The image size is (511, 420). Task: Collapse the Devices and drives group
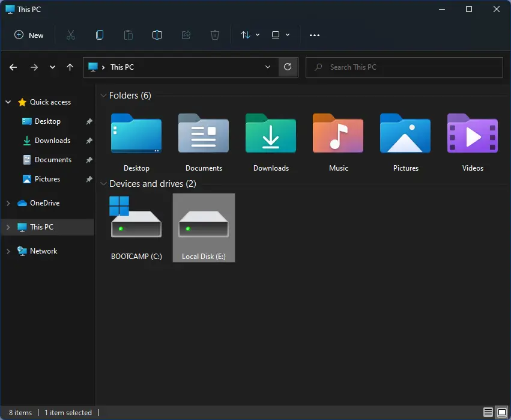click(104, 184)
